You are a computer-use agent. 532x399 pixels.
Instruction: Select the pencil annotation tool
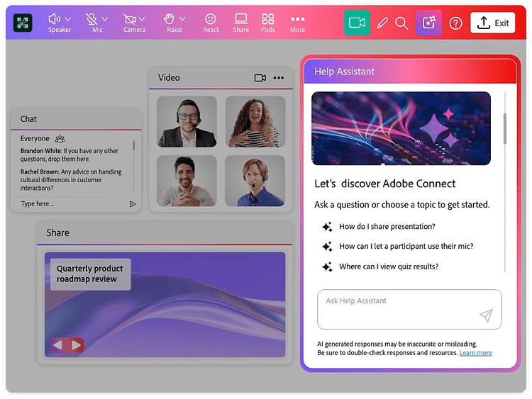pos(382,23)
